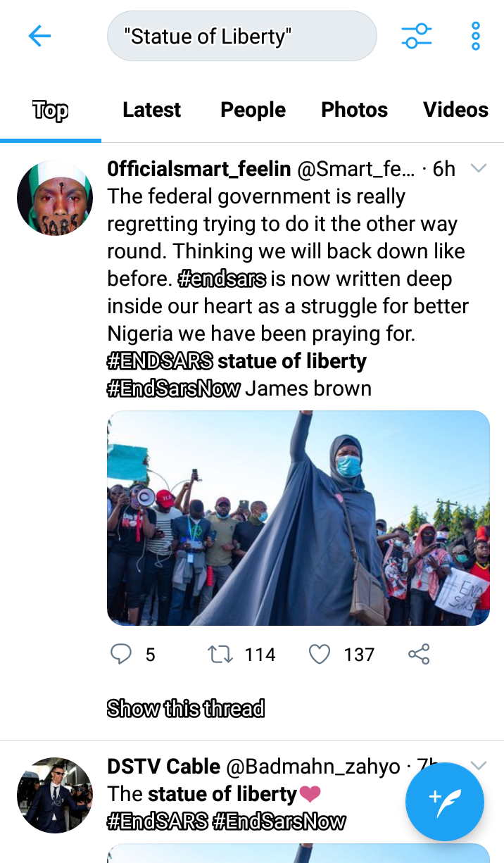Select the Videos tab
504x863 pixels.
click(455, 110)
